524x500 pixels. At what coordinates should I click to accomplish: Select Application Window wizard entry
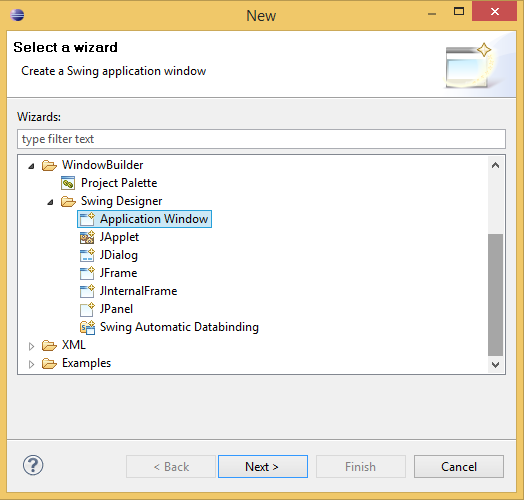(x=154, y=219)
